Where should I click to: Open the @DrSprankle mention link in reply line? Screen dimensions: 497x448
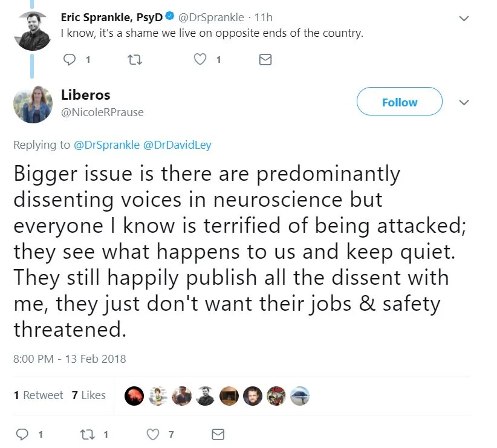click(106, 145)
